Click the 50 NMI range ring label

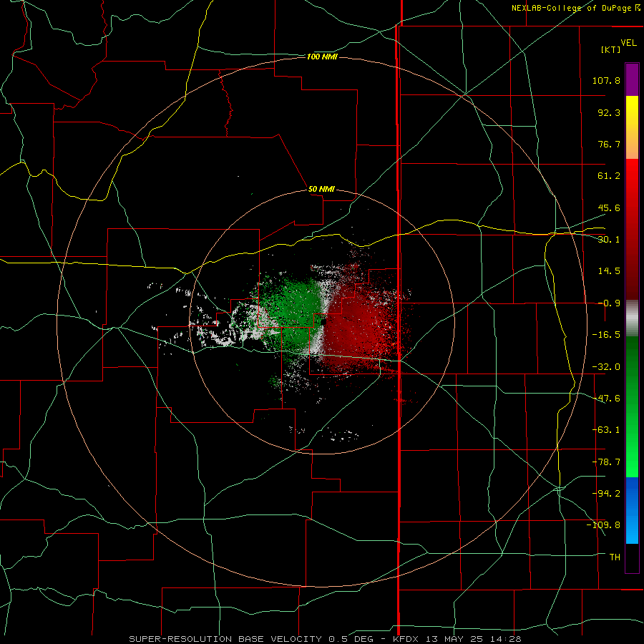(321, 190)
